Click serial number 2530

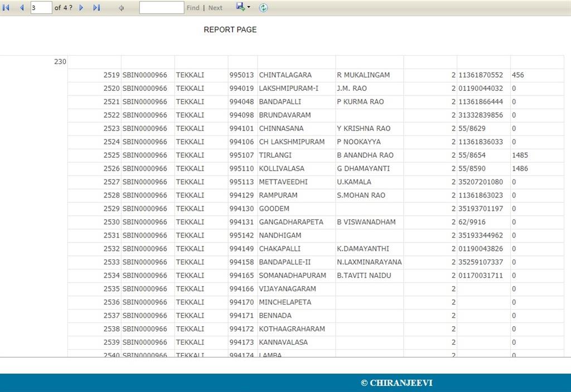coord(112,222)
